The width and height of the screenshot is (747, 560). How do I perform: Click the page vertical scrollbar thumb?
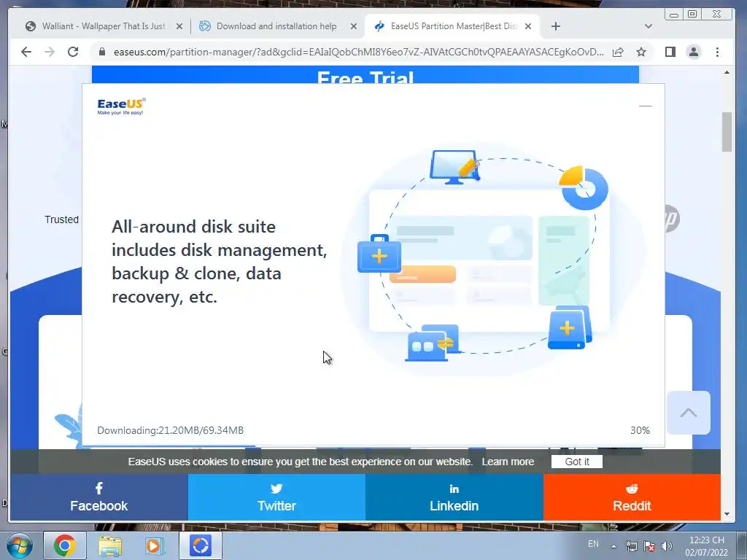(x=727, y=132)
